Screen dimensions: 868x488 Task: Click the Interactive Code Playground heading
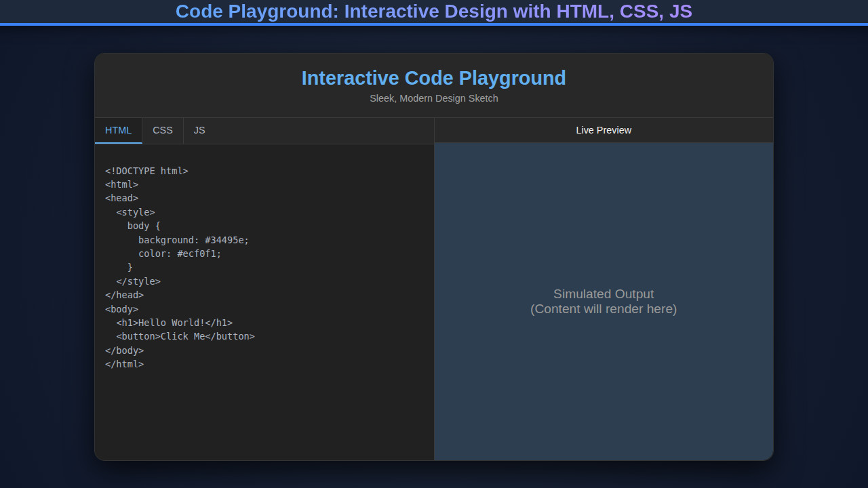pyautogui.click(x=433, y=78)
